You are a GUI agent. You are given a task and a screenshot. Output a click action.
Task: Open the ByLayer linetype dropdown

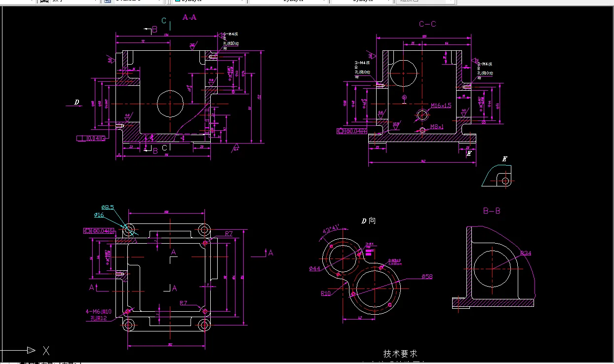click(324, 1)
